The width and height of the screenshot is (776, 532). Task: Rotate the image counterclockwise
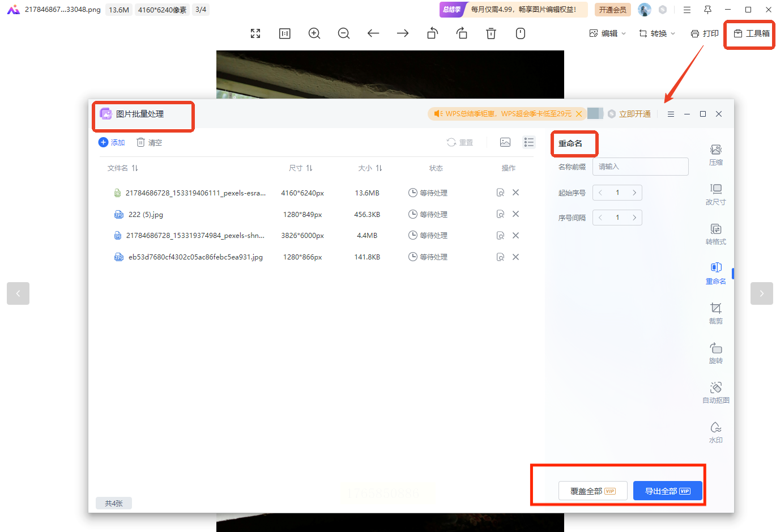[x=432, y=33]
